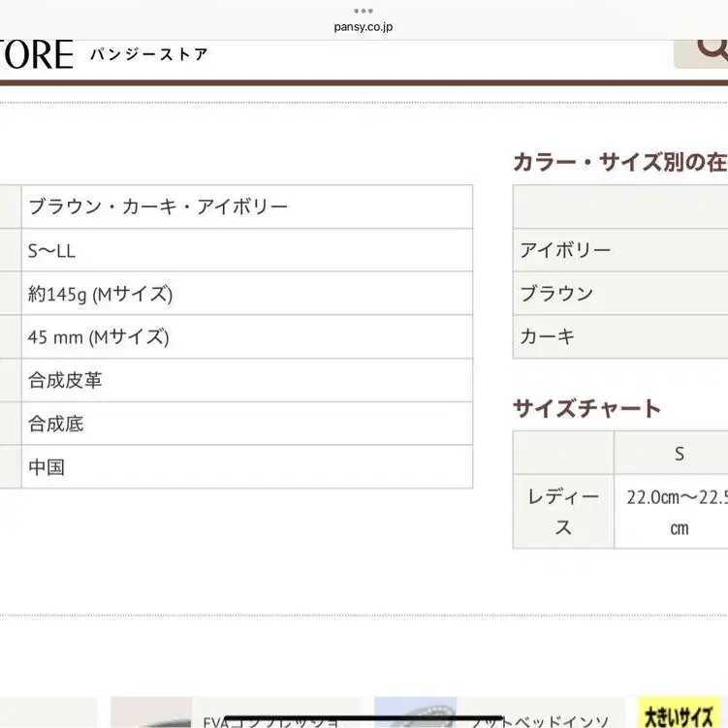The width and height of the screenshot is (728, 728).
Task: Click the STORE logo in header
Action: (x=36, y=54)
